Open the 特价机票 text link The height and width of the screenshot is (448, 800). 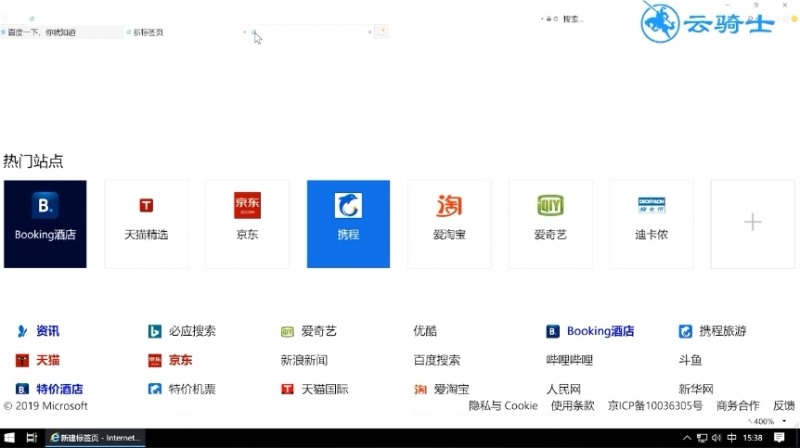[x=192, y=389]
